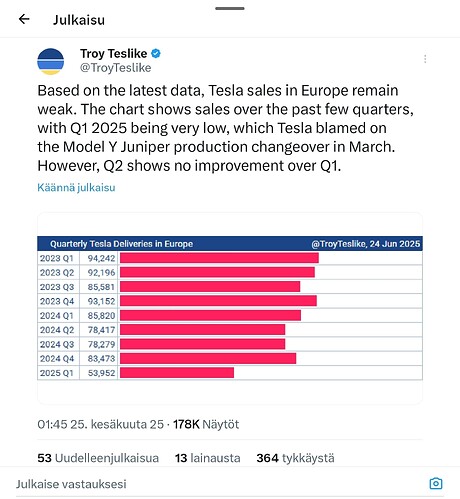View the 13 lainausta quotes
The image size is (460, 499).
click(x=208, y=458)
